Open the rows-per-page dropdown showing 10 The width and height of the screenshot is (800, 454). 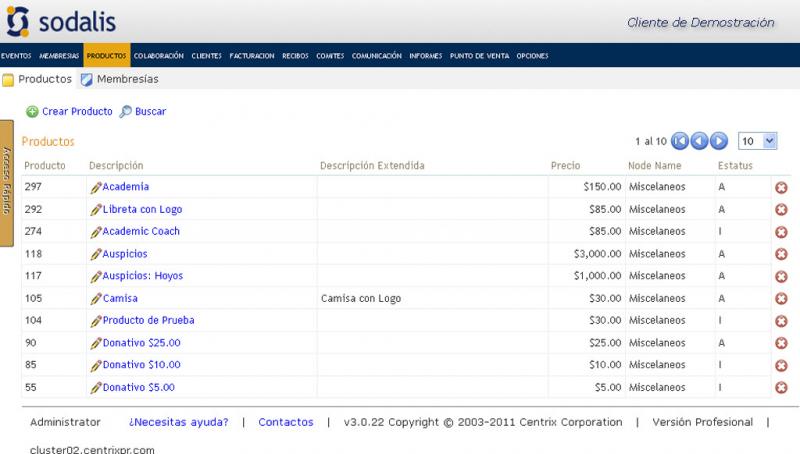coord(757,141)
